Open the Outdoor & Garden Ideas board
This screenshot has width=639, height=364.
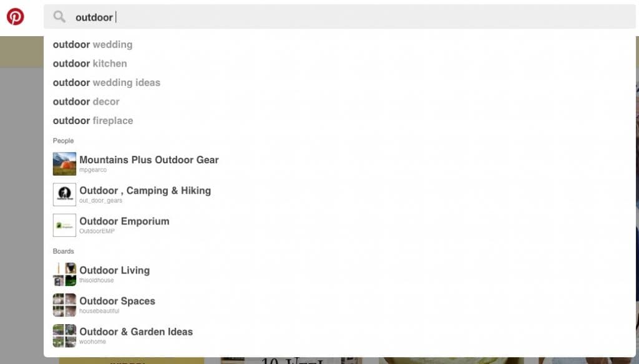[136, 332]
